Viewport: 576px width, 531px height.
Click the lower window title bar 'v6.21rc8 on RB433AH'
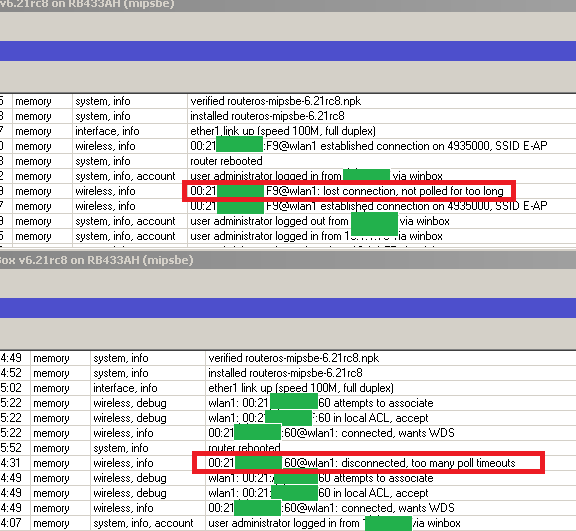(288, 260)
